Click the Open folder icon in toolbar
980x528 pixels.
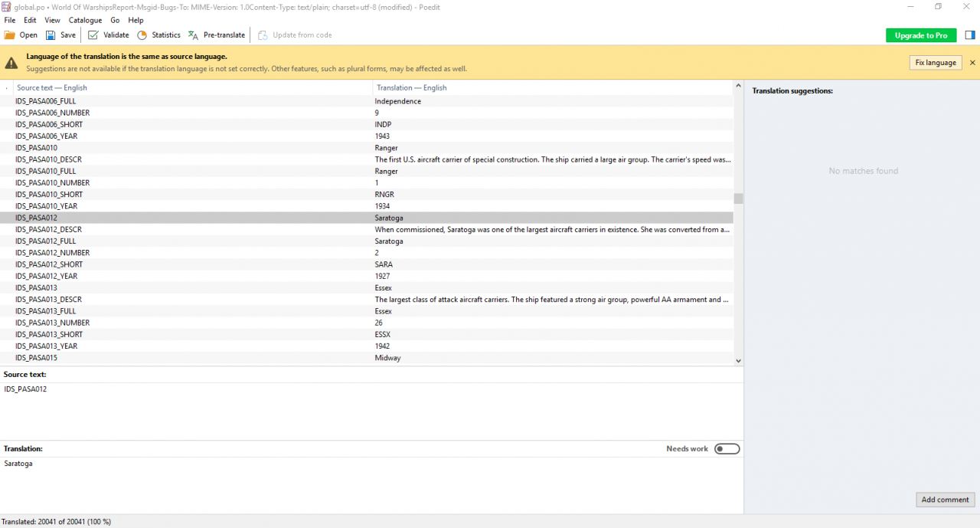point(10,35)
